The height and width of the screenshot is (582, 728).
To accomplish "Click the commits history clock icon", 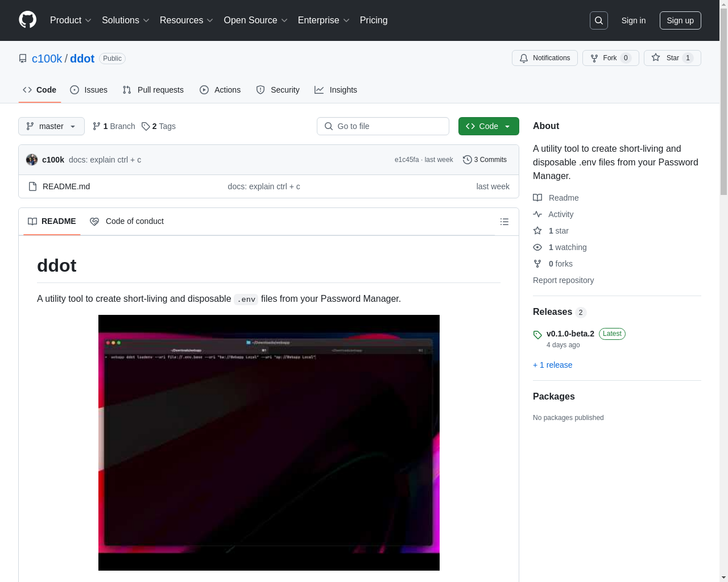I will (468, 160).
